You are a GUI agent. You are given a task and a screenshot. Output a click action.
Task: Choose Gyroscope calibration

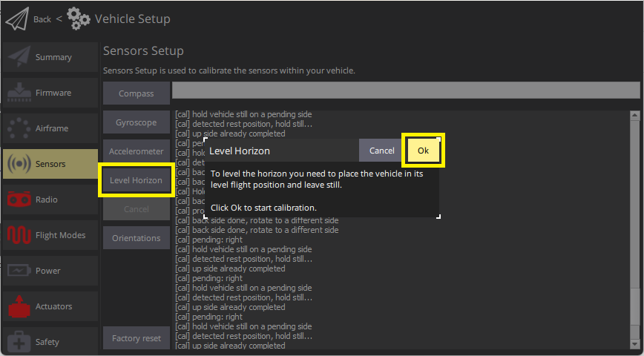click(136, 122)
